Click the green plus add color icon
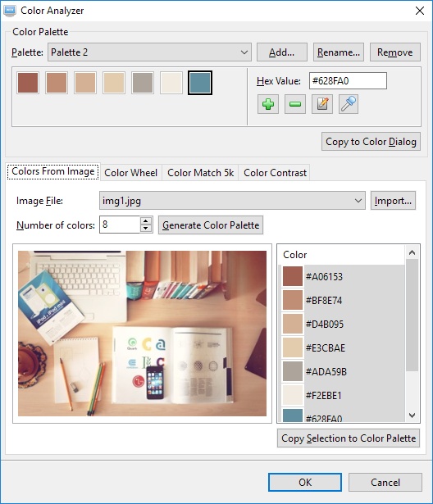433x504 pixels. point(268,104)
